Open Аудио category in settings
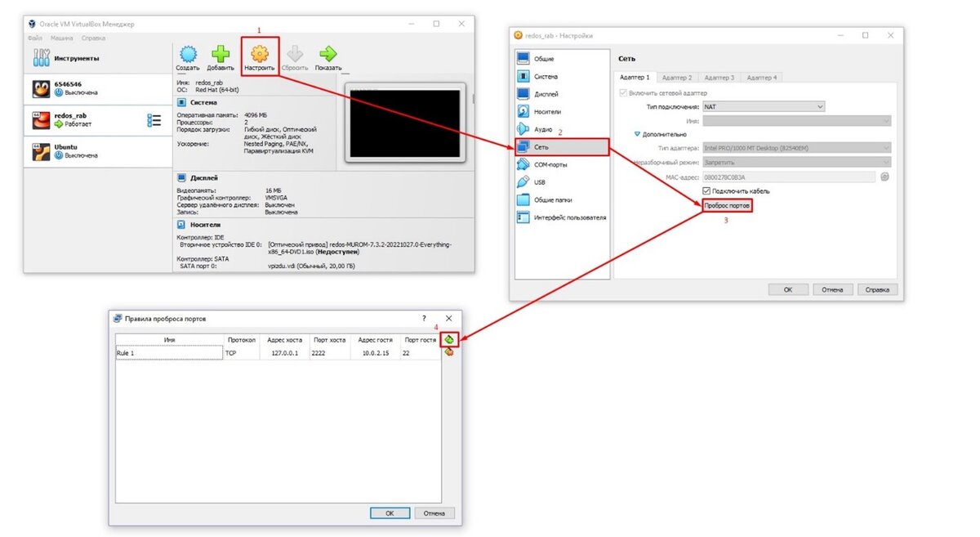This screenshot has width=980, height=537. pos(561,129)
